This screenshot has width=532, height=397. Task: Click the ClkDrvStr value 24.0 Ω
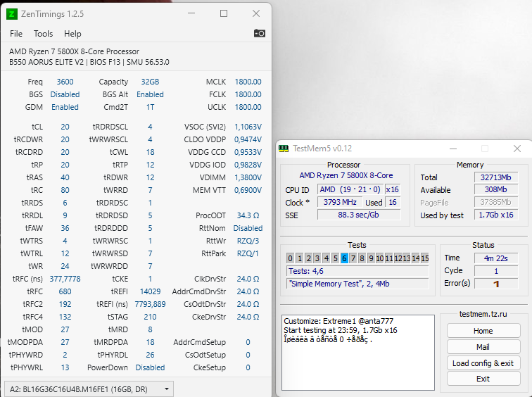248,279
